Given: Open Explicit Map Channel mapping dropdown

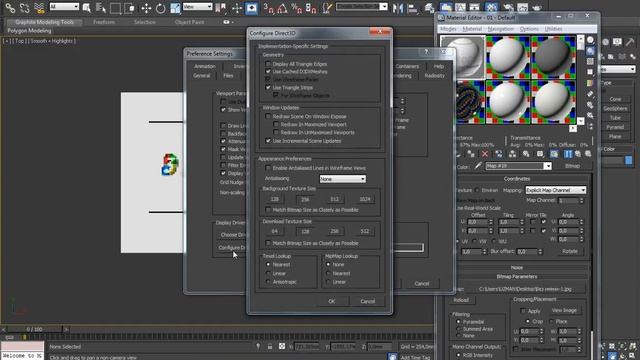Looking at the screenshot, I should click(x=556, y=190).
